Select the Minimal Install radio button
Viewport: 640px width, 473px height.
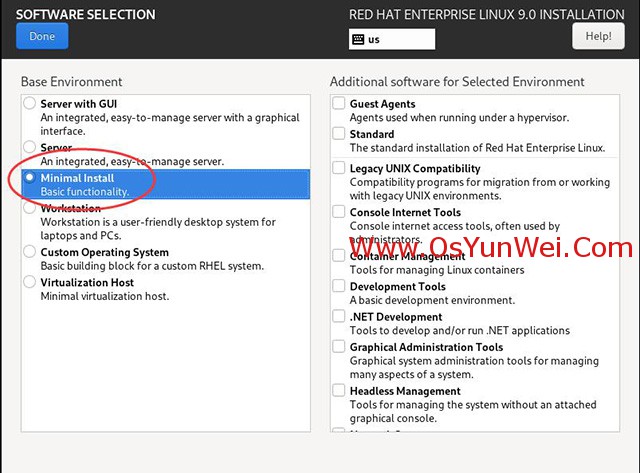pos(29,177)
